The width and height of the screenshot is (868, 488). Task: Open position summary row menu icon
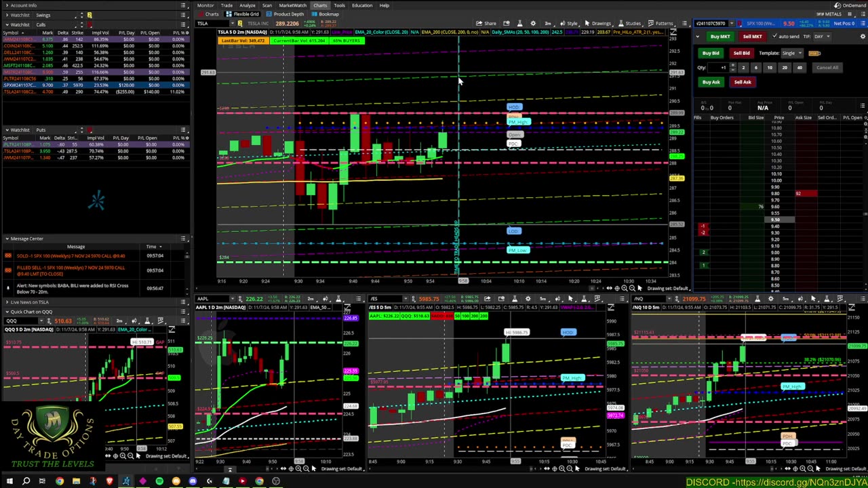point(863,106)
